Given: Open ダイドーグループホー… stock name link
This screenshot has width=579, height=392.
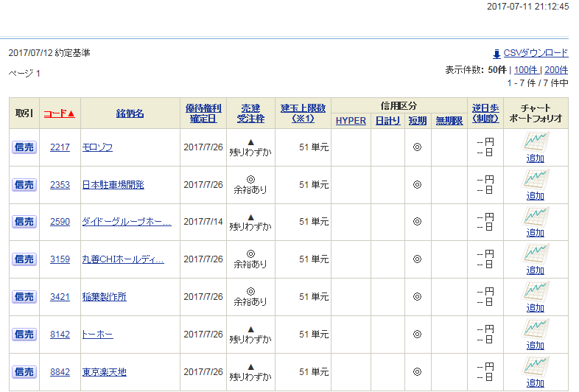Looking at the screenshot, I should 127,222.
